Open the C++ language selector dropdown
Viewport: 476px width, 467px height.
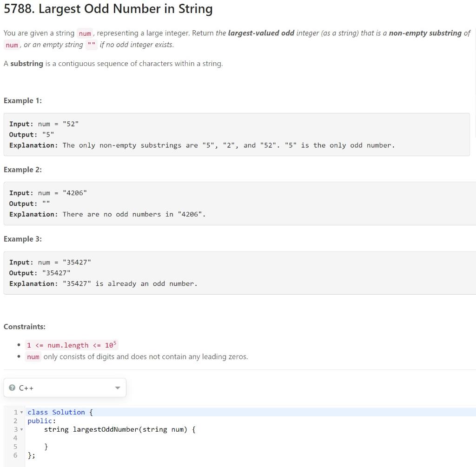[65, 388]
